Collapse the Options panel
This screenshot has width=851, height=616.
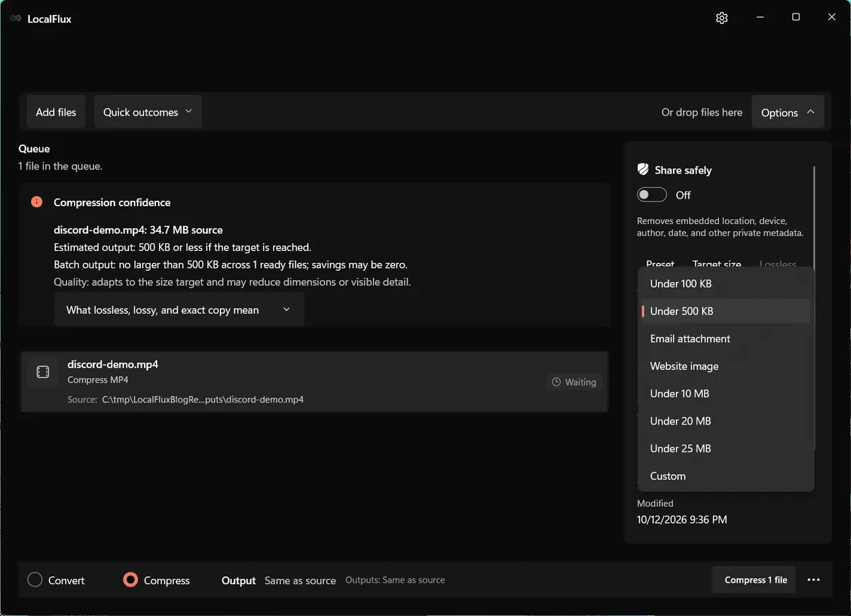point(788,112)
